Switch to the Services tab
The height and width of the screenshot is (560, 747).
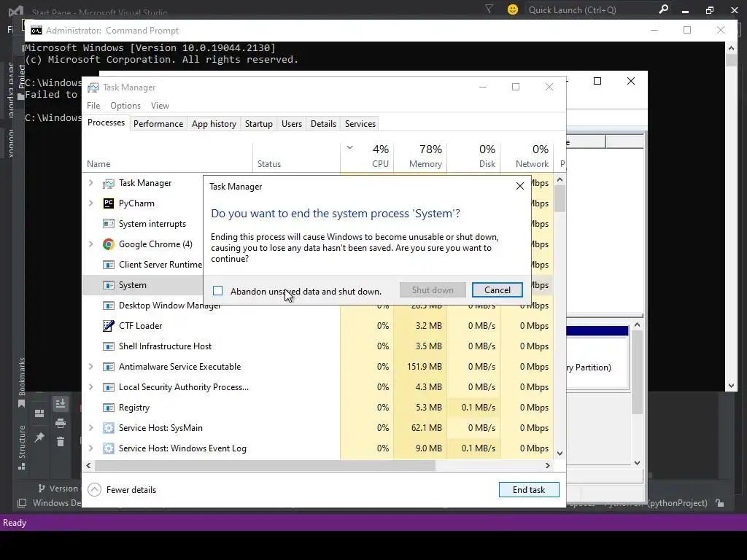click(x=360, y=124)
